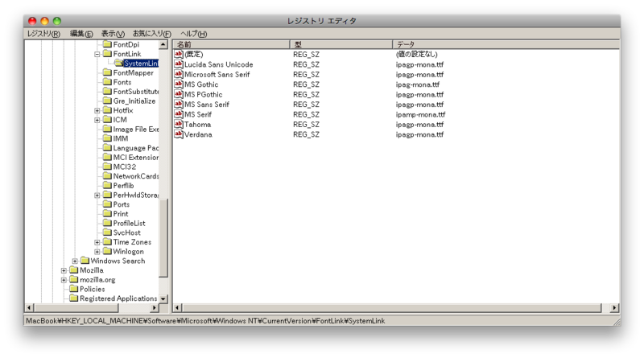Click the string icon of MS Gothic
The image size is (644, 358).
coord(178,84)
